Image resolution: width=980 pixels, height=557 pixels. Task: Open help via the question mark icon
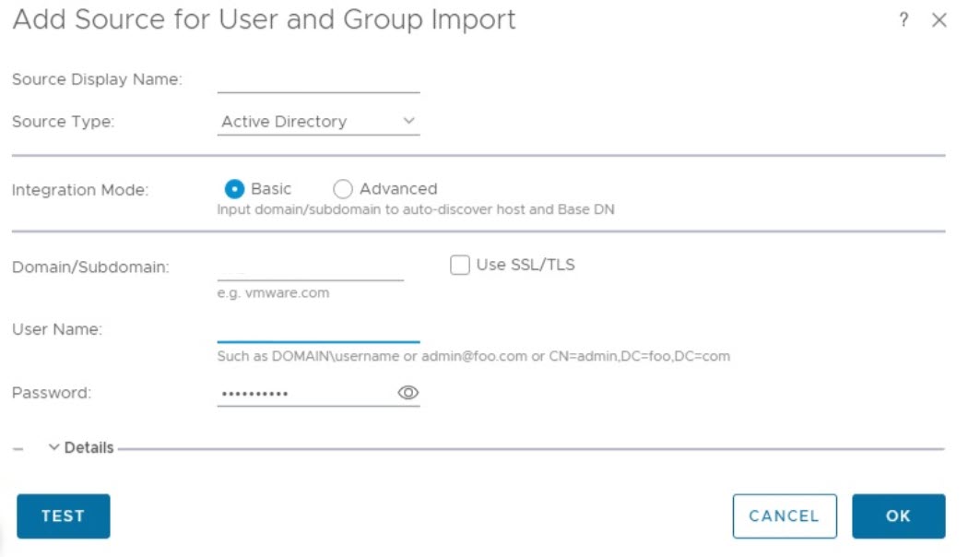pyautogui.click(x=904, y=20)
